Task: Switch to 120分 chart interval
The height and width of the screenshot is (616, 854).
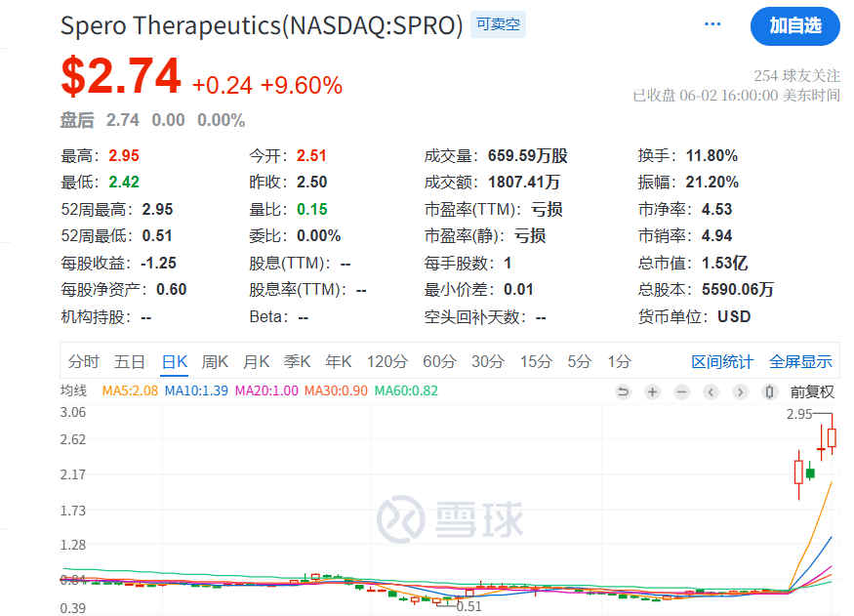Action: click(387, 361)
